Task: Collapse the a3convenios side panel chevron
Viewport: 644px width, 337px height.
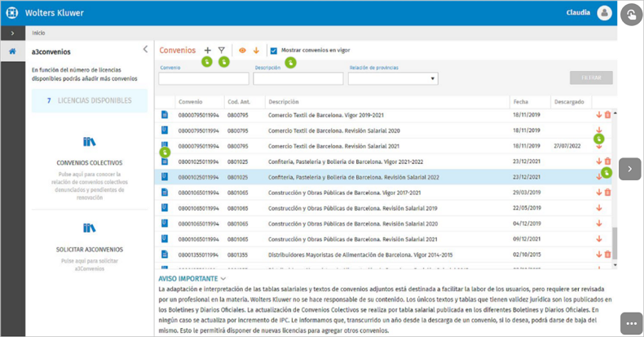Action: pyautogui.click(x=145, y=49)
